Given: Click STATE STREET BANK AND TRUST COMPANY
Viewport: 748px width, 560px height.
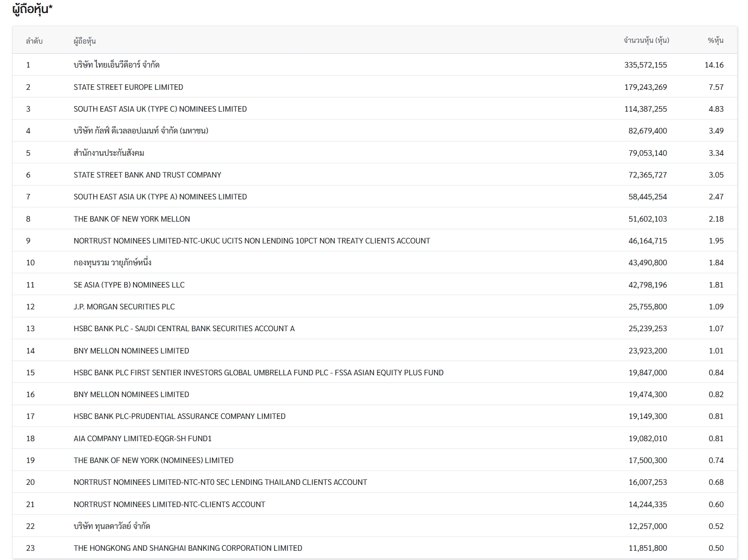Looking at the screenshot, I should coord(147,175).
